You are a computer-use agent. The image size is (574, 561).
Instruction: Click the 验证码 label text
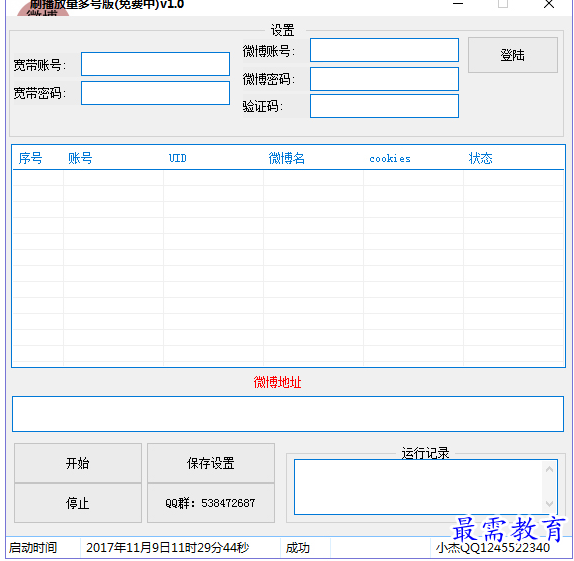[x=262, y=107]
